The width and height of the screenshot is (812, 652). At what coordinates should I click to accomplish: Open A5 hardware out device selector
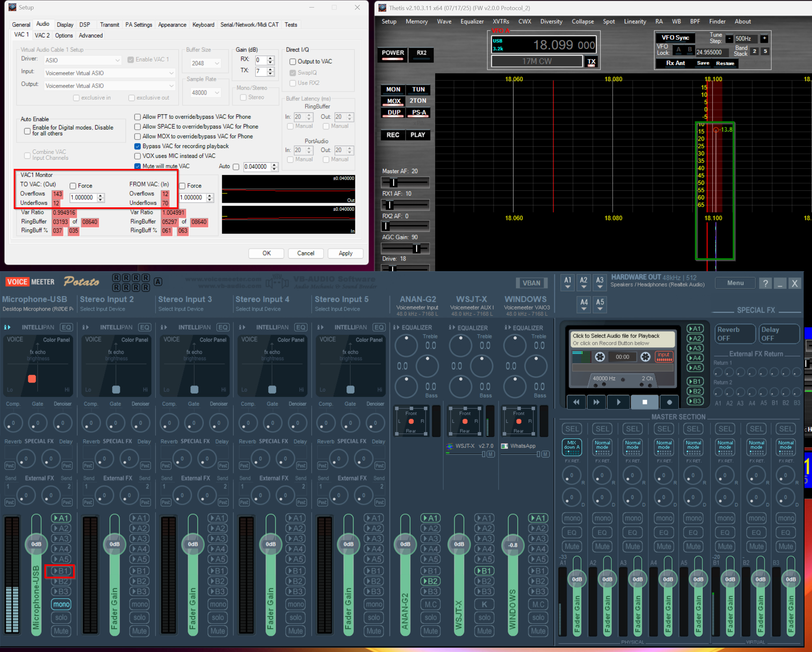point(600,304)
